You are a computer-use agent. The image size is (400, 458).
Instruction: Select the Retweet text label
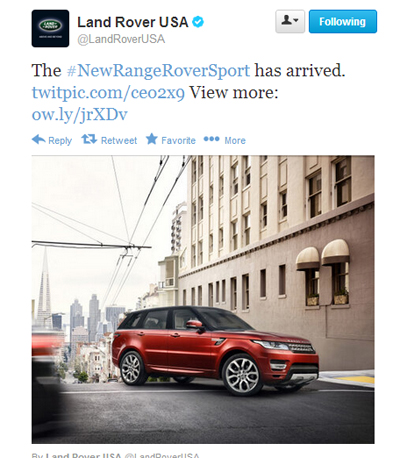click(119, 141)
